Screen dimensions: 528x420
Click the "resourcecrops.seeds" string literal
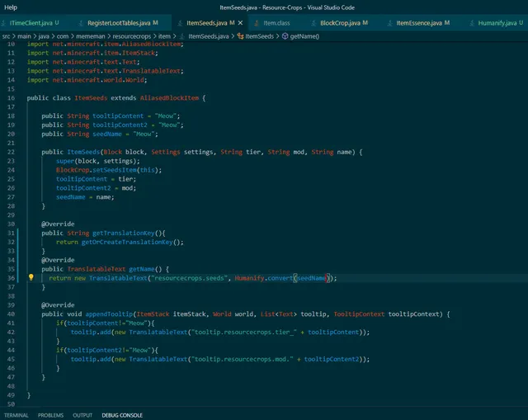point(189,278)
